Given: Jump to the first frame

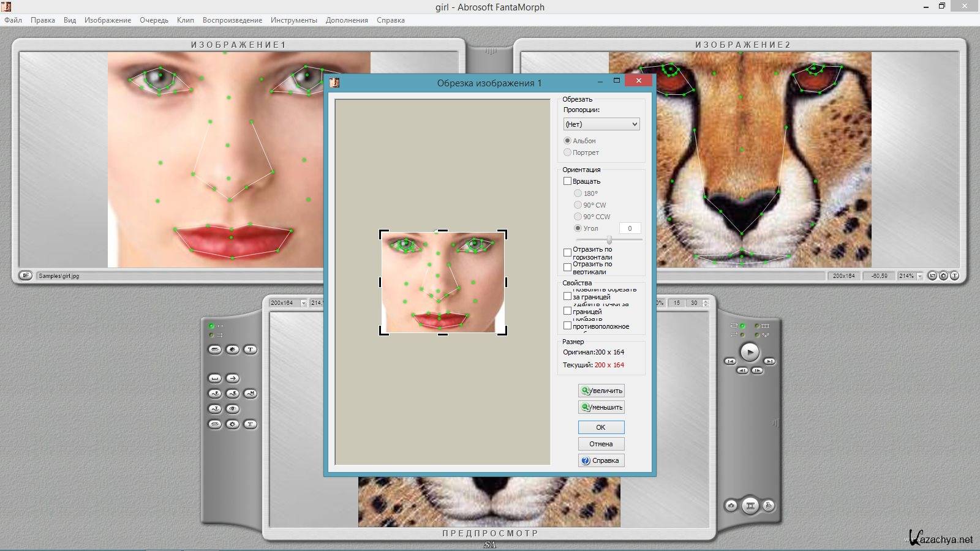Looking at the screenshot, I should [x=730, y=361].
